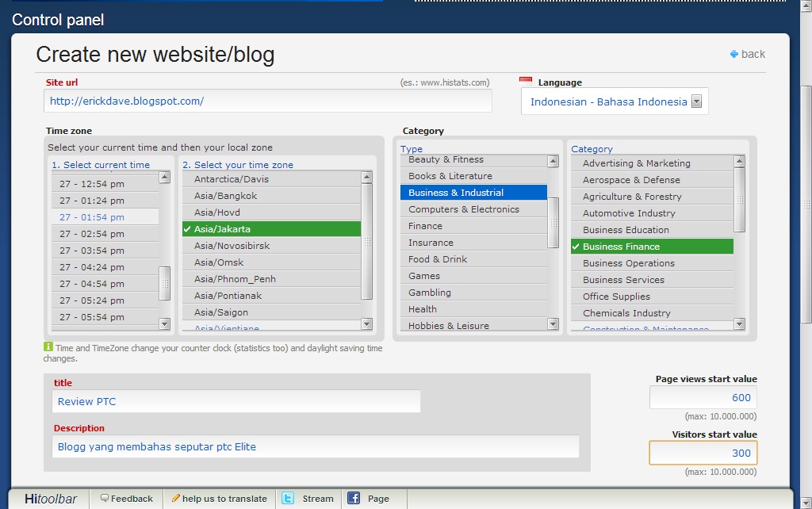812x509 pixels.
Task: Open the Page button in Hitoolbar
Action: [x=374, y=499]
